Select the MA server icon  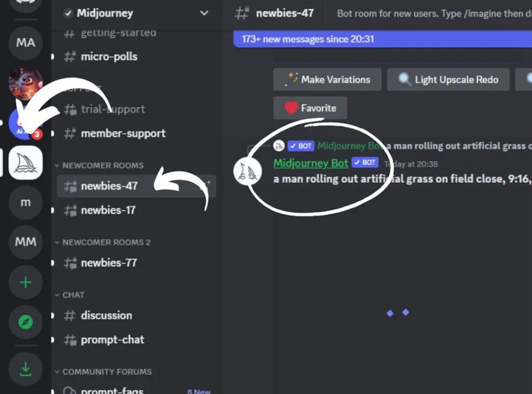[25, 43]
